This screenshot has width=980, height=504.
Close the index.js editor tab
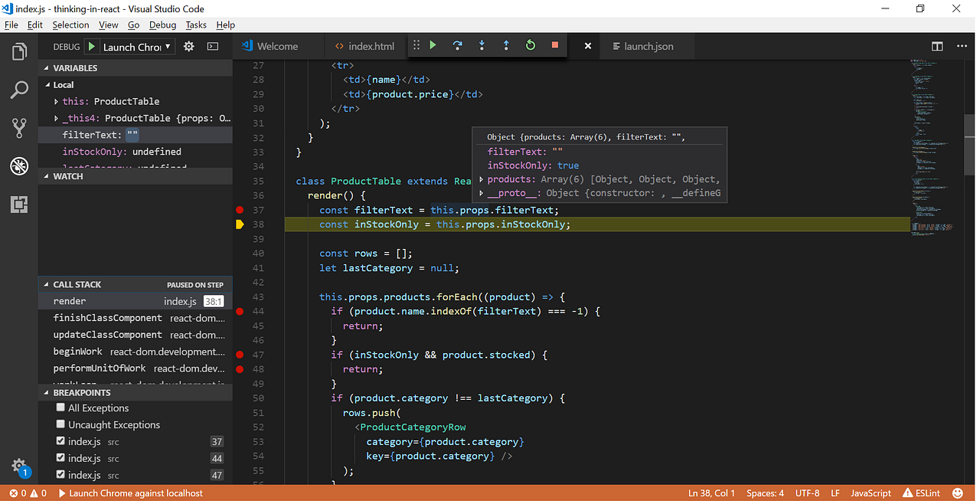point(588,46)
